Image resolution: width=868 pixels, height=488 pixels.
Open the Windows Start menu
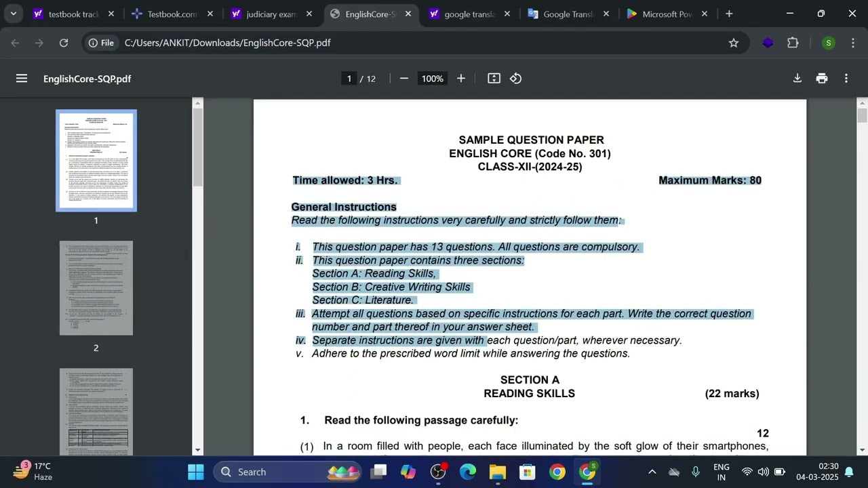coord(196,472)
